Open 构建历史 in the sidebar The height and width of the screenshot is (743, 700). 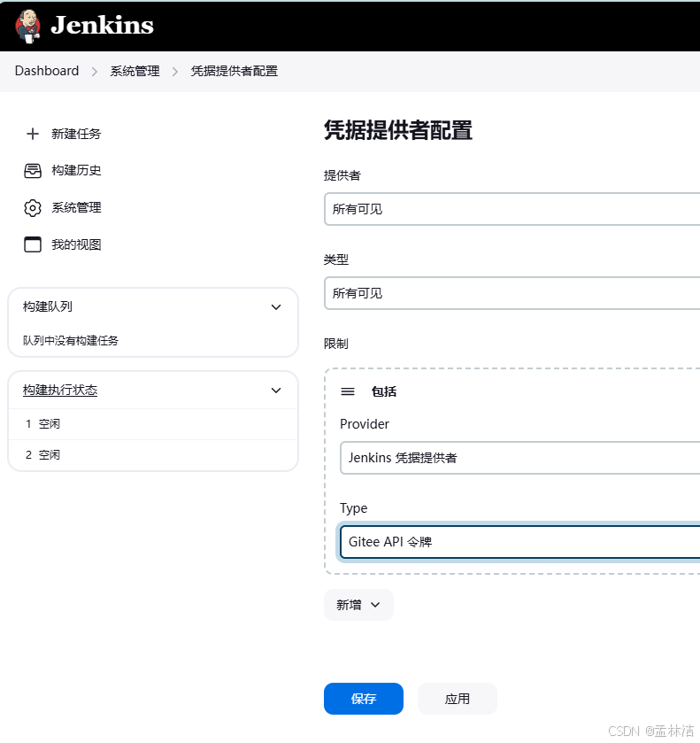pos(76,171)
